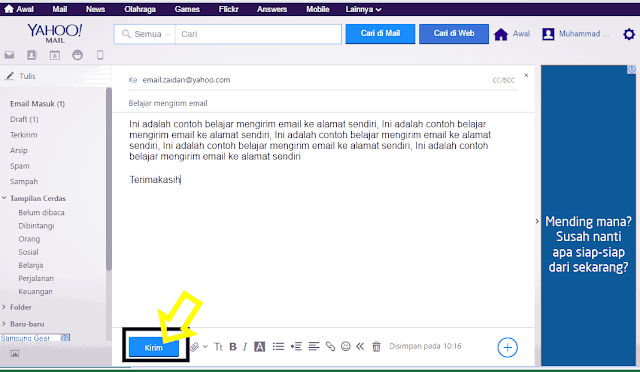Image resolution: width=640 pixels, height=372 pixels.
Task: Open the Mail inbox icon
Action: coord(9,55)
